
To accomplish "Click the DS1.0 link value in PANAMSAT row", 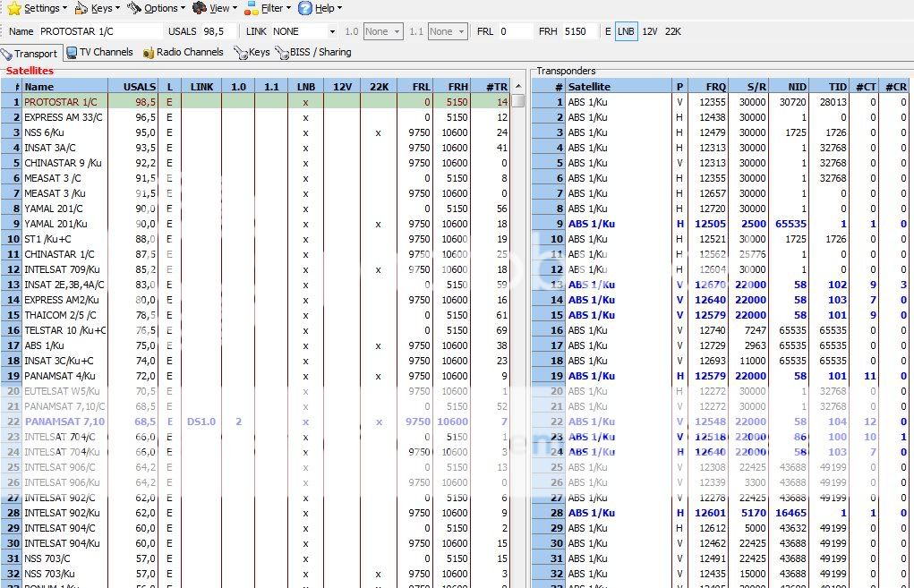I will pos(201,422).
